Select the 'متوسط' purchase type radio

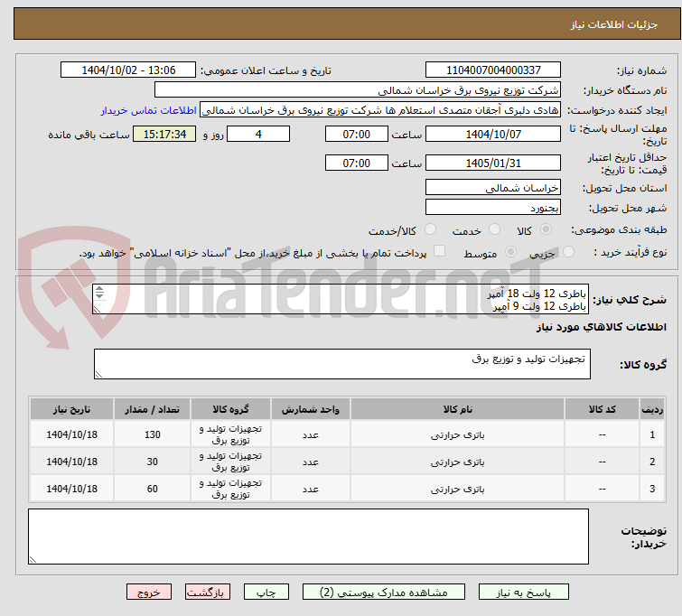[510, 251]
